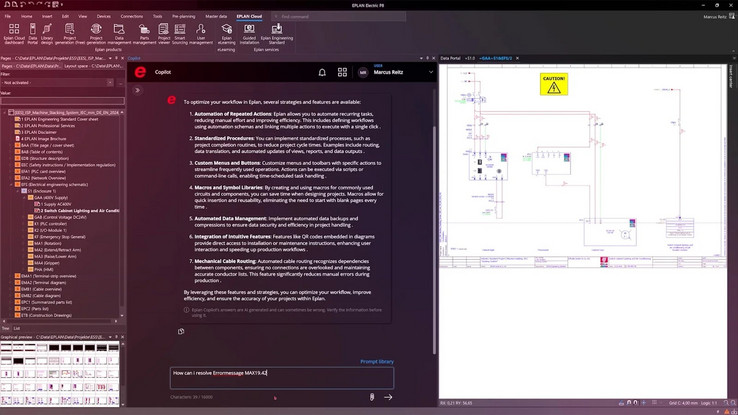
Task: Open Smart Sourcing tool
Action: 180,34
